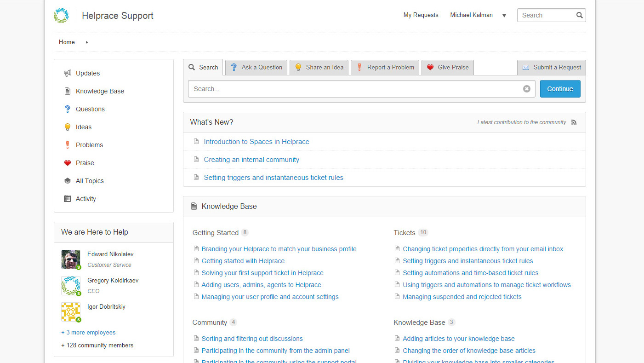Open the RSS feed icon in What's New
Viewport: 644px width, 363px height.
click(574, 122)
